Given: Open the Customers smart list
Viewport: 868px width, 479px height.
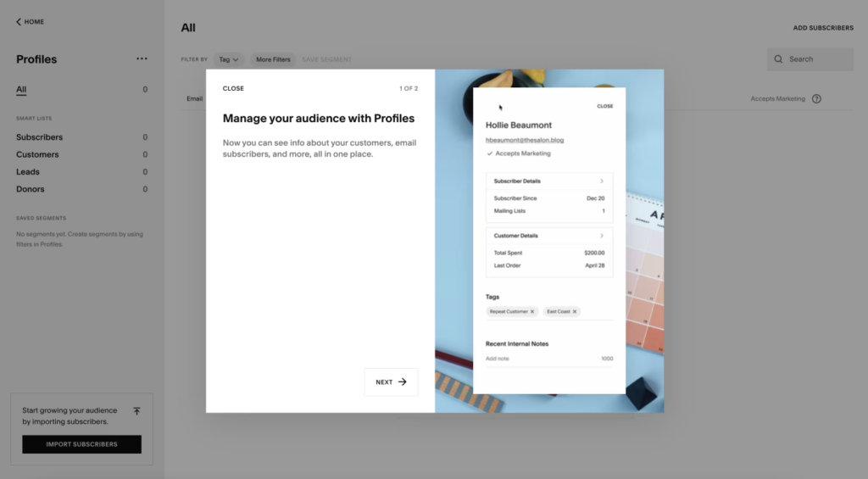Looking at the screenshot, I should pyautogui.click(x=37, y=155).
